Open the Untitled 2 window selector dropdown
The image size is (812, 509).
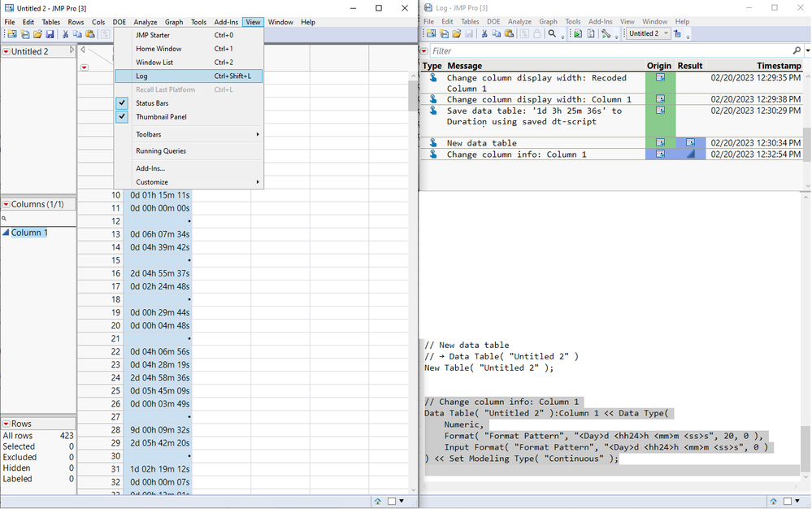click(666, 34)
